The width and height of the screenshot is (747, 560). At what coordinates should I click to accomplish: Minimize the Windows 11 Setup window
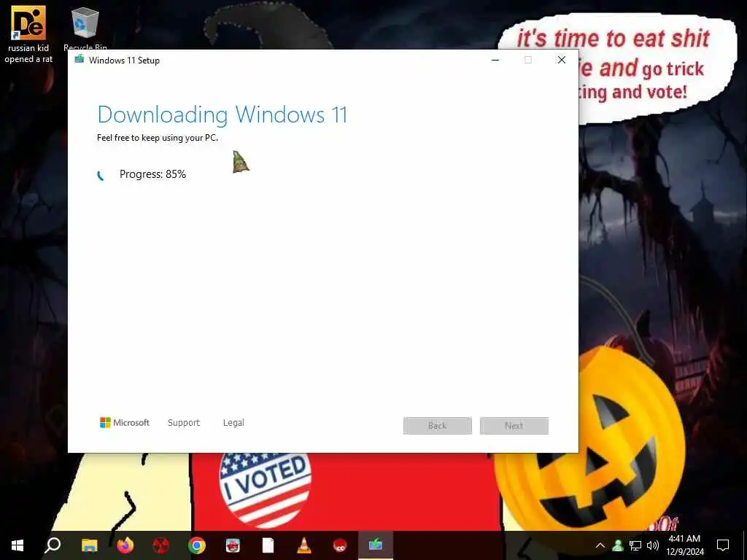click(495, 60)
